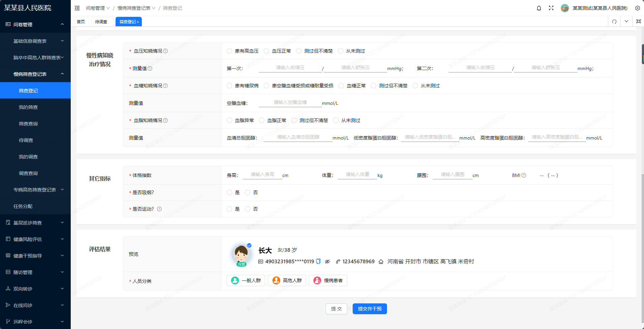Image resolution: width=644 pixels, height=329 pixels.
Task: Maximize the content area with the frame icon
Action: coord(638,21)
